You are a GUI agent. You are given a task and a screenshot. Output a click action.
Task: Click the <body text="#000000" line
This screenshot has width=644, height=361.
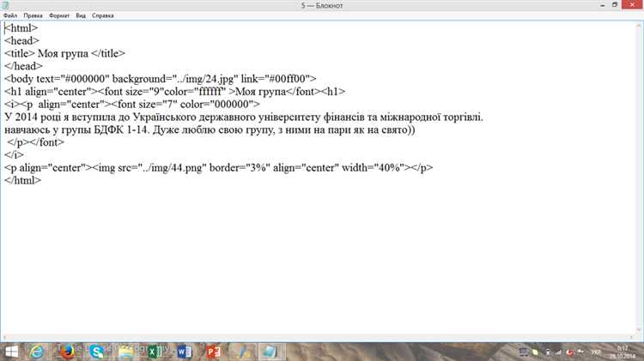[57, 79]
